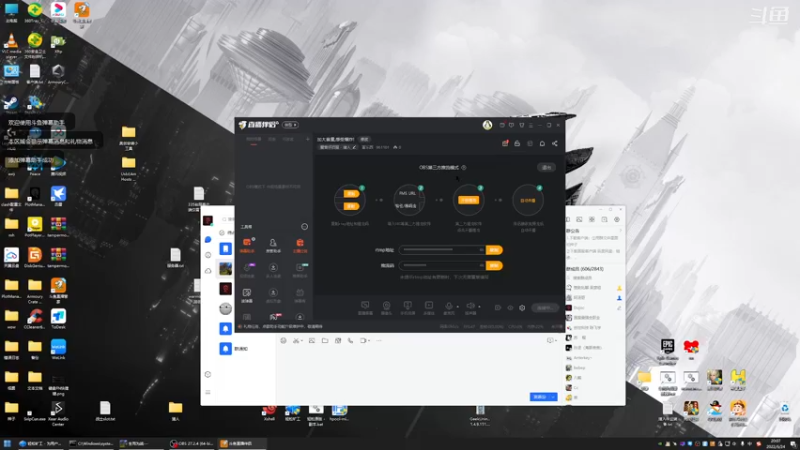Expand microphone options arrow

pyautogui.click(x=457, y=307)
